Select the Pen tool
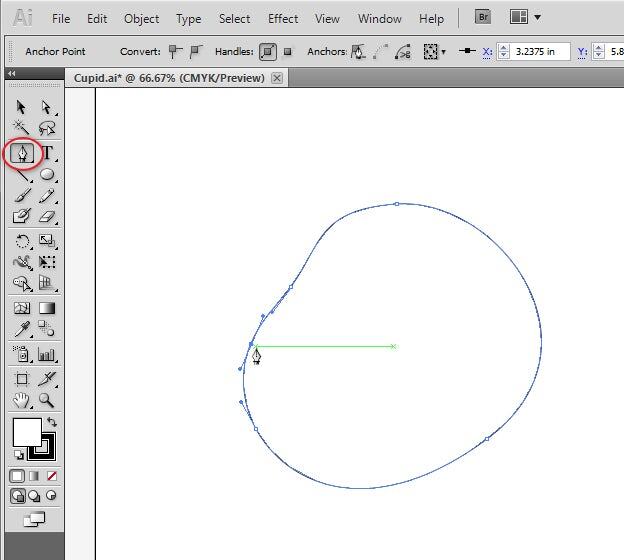This screenshot has width=624, height=560. [x=22, y=153]
